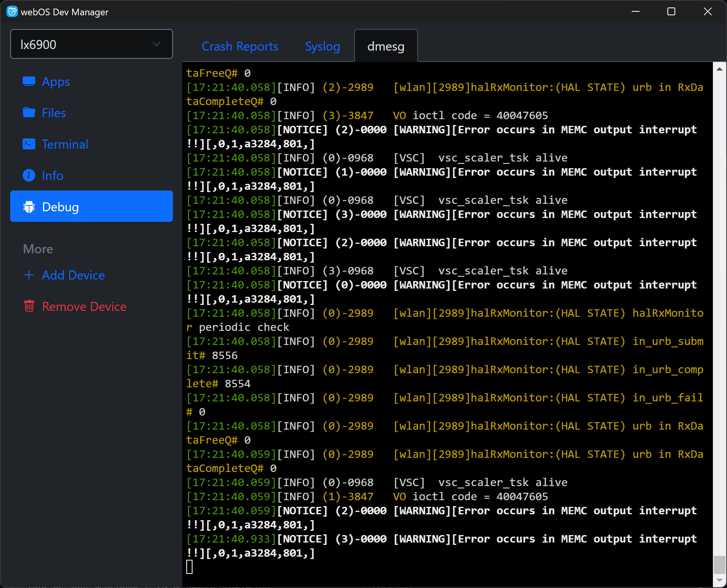Click the plus icon beside Add Device

[x=29, y=275]
